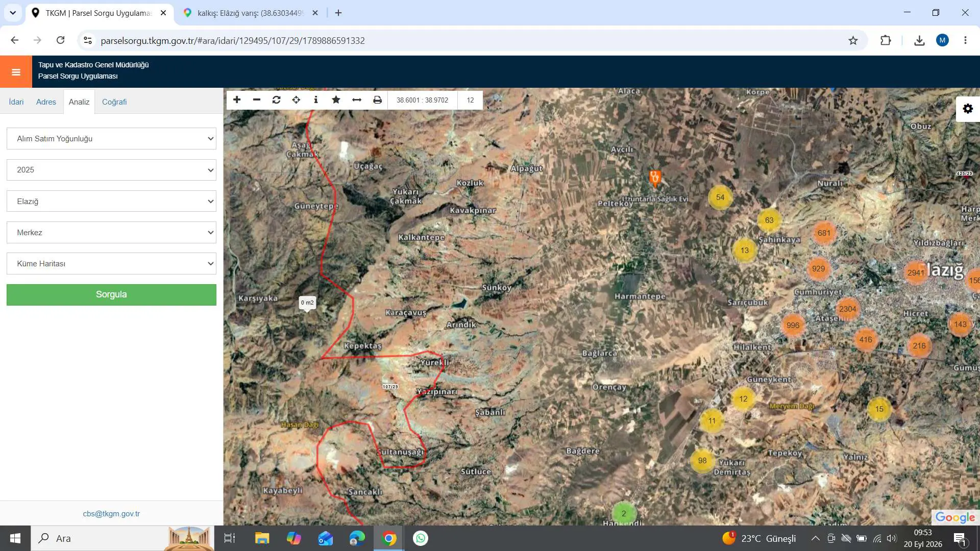Click the green cluster marker labeled 2
This screenshot has width=980, height=551.
pos(624,514)
